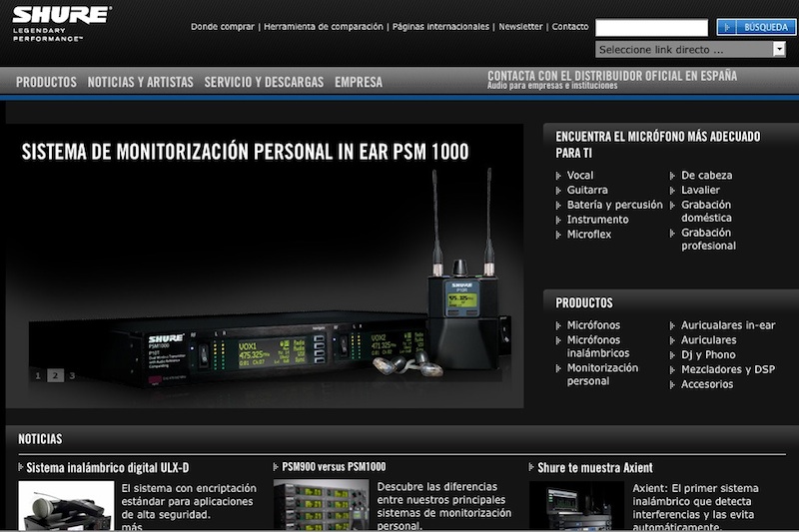The width and height of the screenshot is (799, 532).
Task: Open the Donde comprar link
Action: (x=222, y=27)
